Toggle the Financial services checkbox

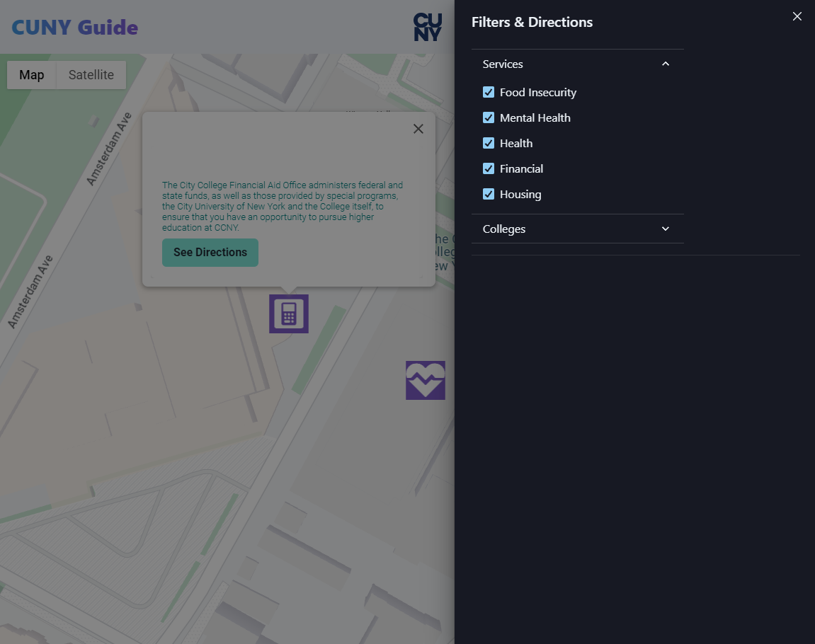pyautogui.click(x=489, y=169)
